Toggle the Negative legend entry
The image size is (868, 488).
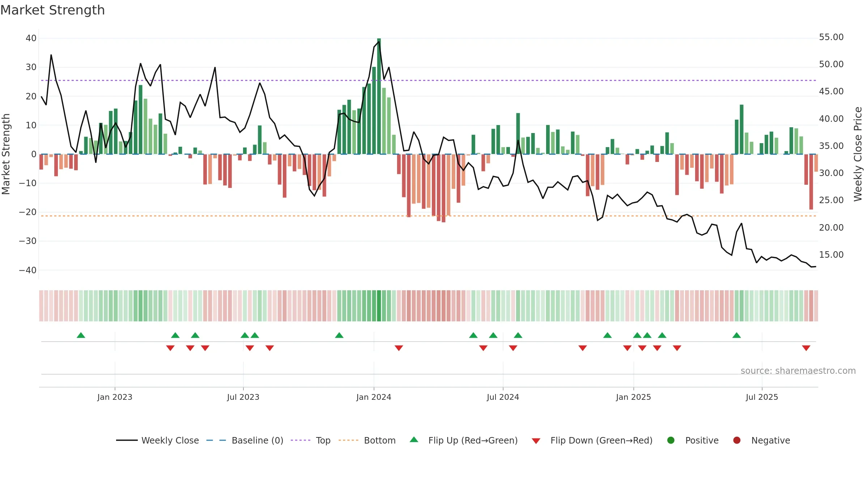(761, 440)
